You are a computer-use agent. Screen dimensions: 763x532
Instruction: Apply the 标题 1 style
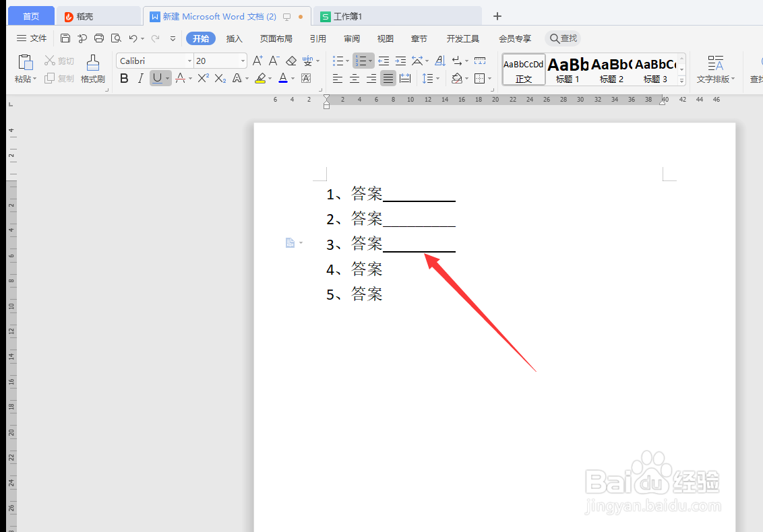(568, 69)
